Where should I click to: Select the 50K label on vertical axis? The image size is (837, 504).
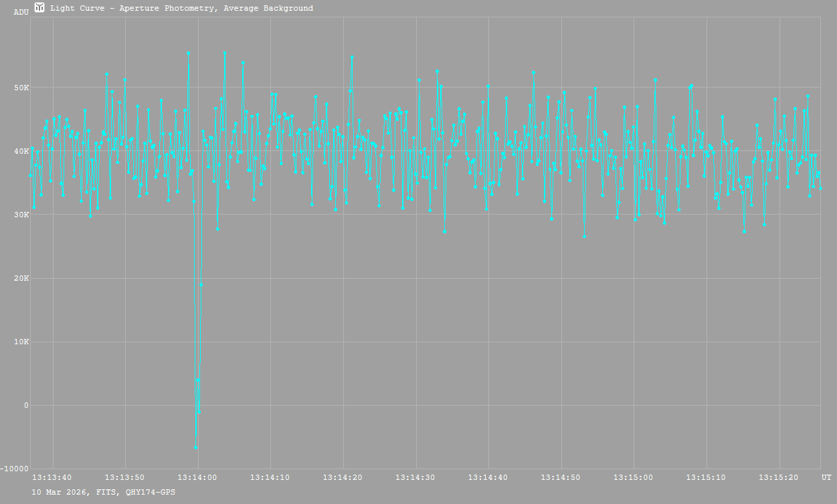[21, 88]
